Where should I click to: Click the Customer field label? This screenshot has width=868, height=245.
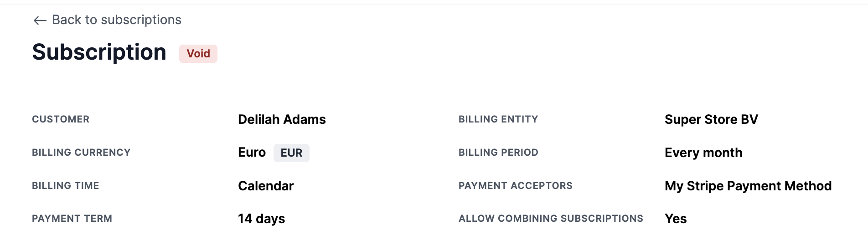pos(61,119)
